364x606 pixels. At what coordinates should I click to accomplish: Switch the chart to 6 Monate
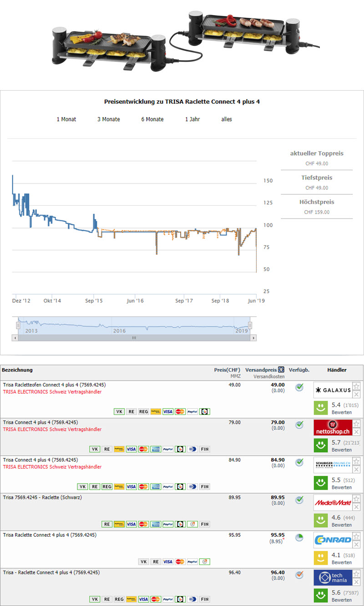coord(152,119)
